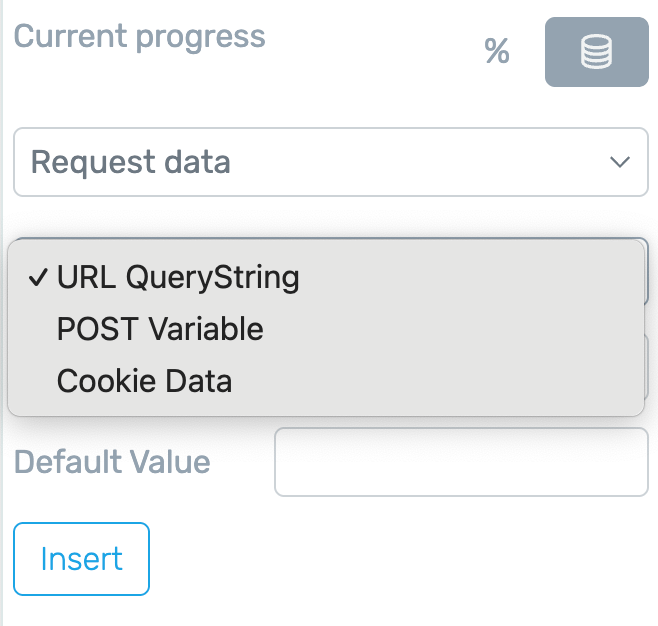Click the hidden field edge right of Cookie Data

647,367
